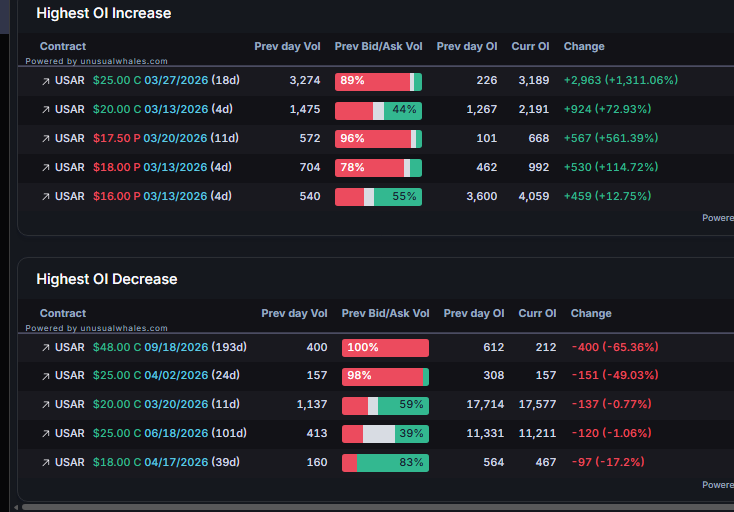This screenshot has height=512, width=734.
Task: Sort OI Increase table by Prev day Vol
Action: point(287,46)
